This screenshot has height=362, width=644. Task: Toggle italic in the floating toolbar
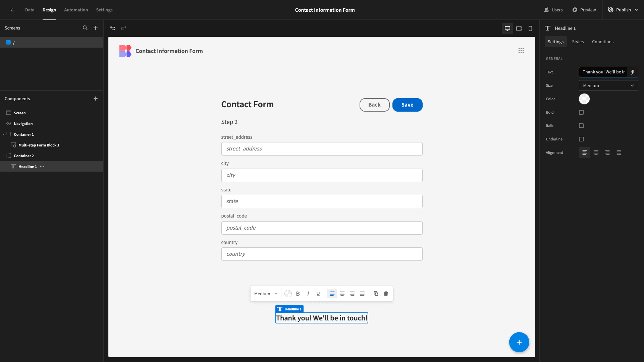click(308, 294)
